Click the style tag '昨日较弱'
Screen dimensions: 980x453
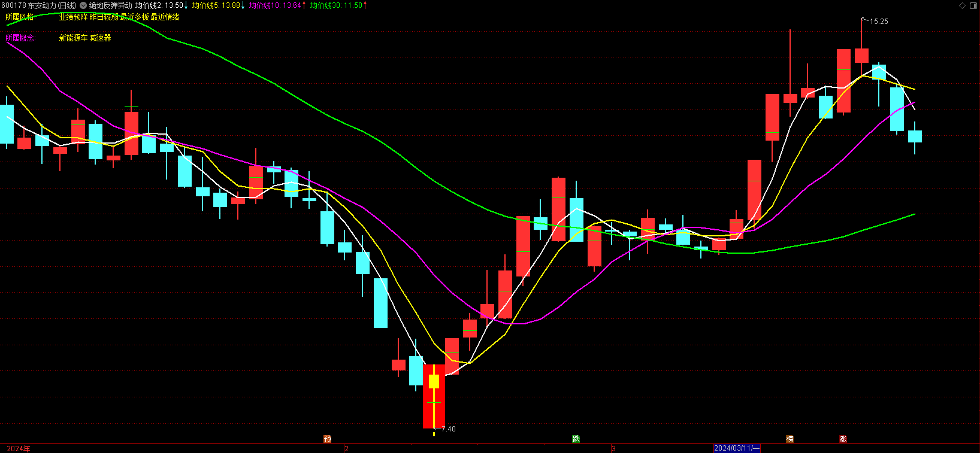point(104,17)
